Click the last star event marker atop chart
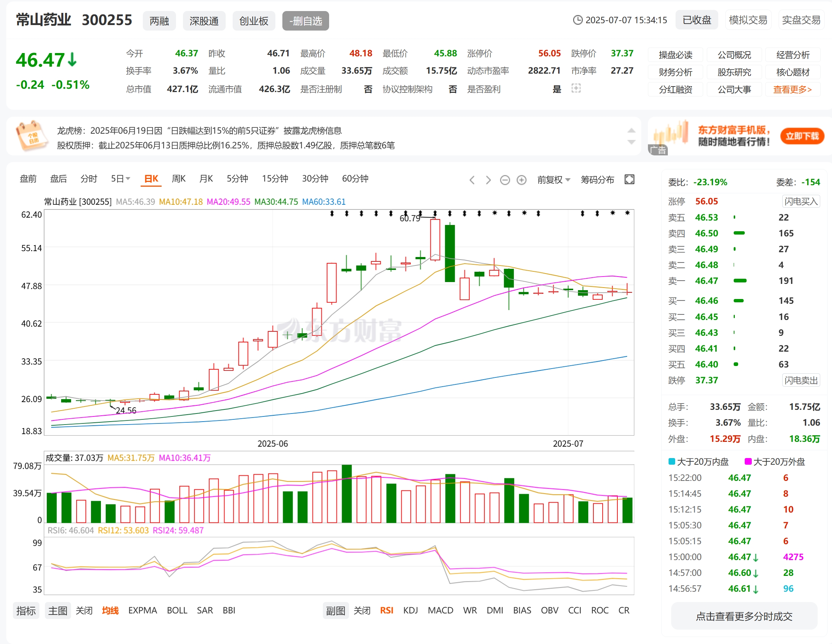 pyautogui.click(x=627, y=212)
